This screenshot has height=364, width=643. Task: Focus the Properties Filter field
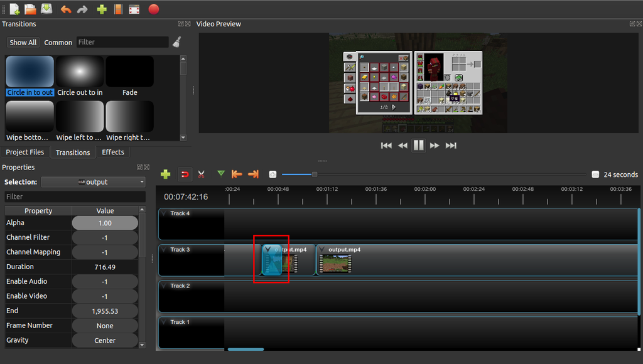tap(75, 197)
